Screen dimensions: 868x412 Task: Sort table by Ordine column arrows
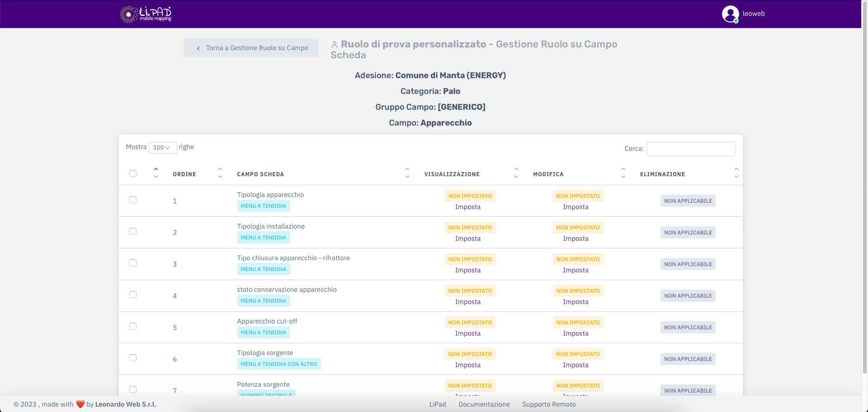click(x=220, y=173)
